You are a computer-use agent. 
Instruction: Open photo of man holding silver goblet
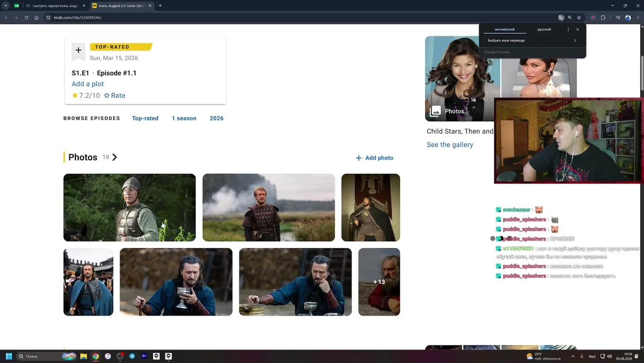pos(176,282)
